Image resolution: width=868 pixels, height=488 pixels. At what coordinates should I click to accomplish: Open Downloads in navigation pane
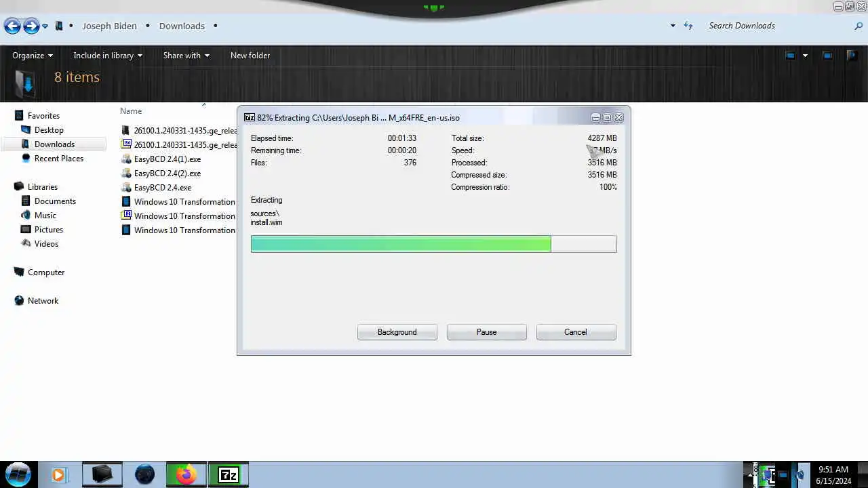pos(54,144)
